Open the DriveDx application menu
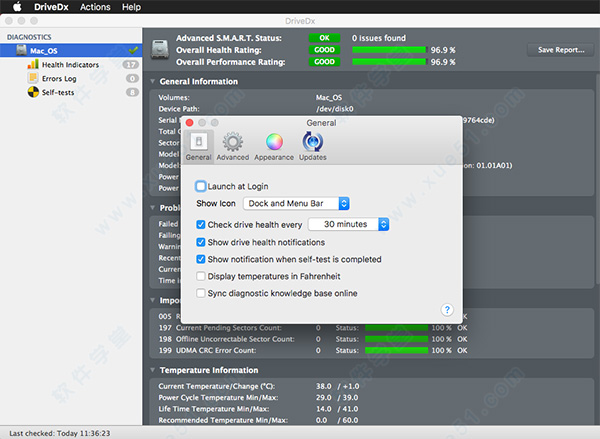Viewport: 600px width, 439px height. pyautogui.click(x=51, y=7)
